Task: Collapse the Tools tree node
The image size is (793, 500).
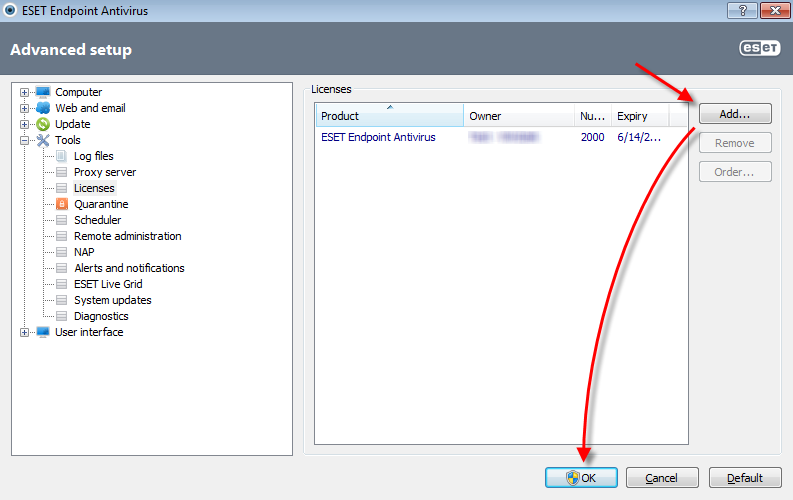Action: pyautogui.click(x=24, y=141)
